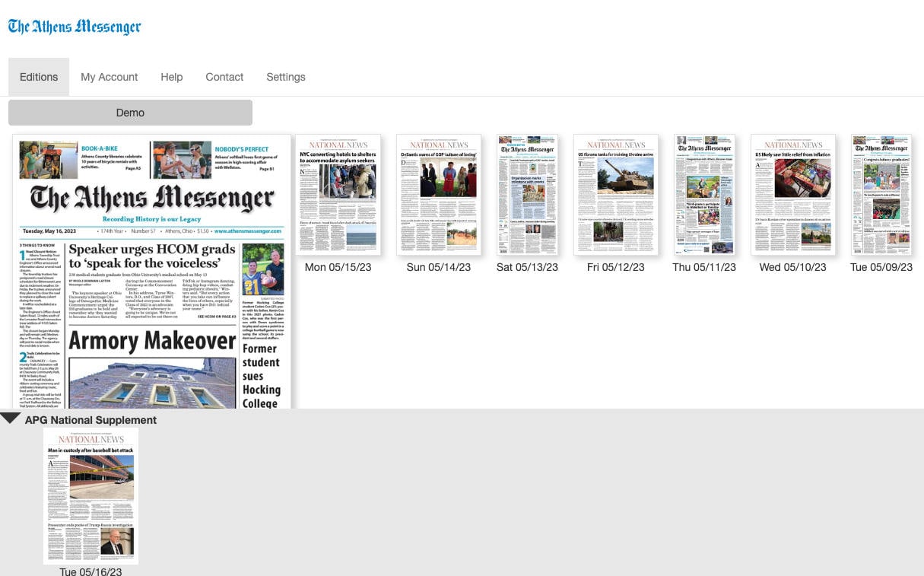View the Thu 05/11/23 edition thumbnail
The width and height of the screenshot is (924, 576).
coord(704,195)
